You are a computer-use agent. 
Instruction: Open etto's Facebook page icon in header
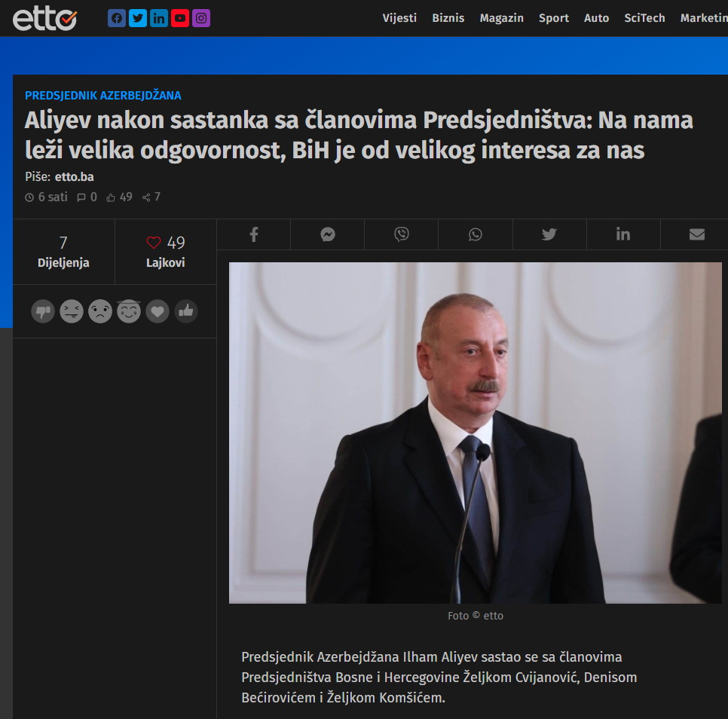(x=117, y=18)
